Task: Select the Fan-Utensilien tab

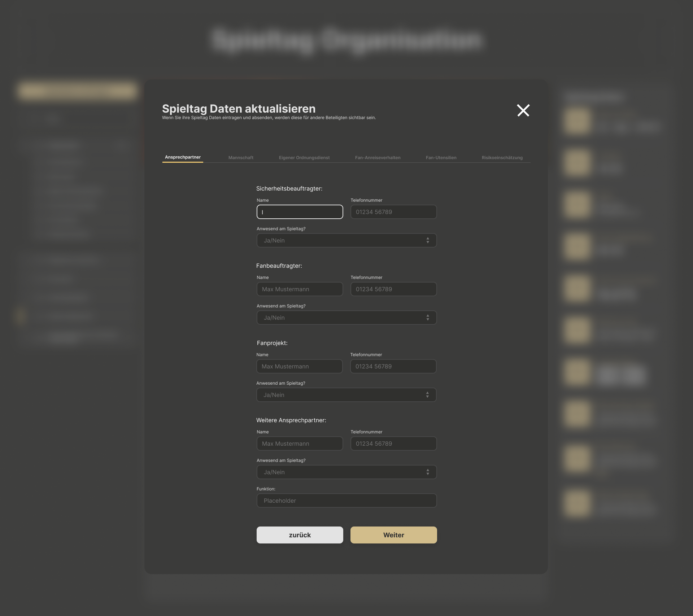Action: [441, 158]
